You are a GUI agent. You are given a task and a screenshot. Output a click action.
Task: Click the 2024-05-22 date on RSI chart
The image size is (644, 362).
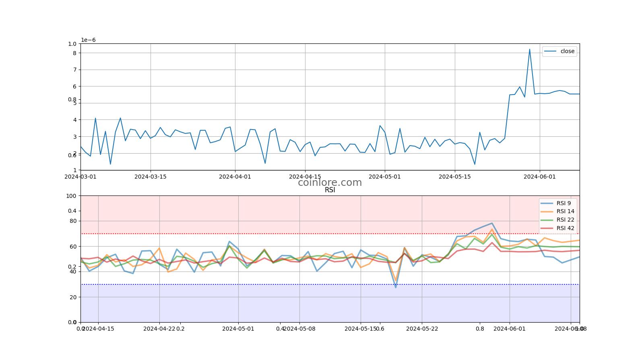coord(422,329)
